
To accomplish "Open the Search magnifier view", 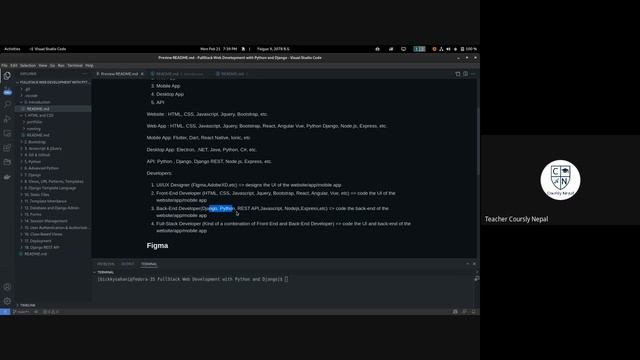I will [7, 104].
